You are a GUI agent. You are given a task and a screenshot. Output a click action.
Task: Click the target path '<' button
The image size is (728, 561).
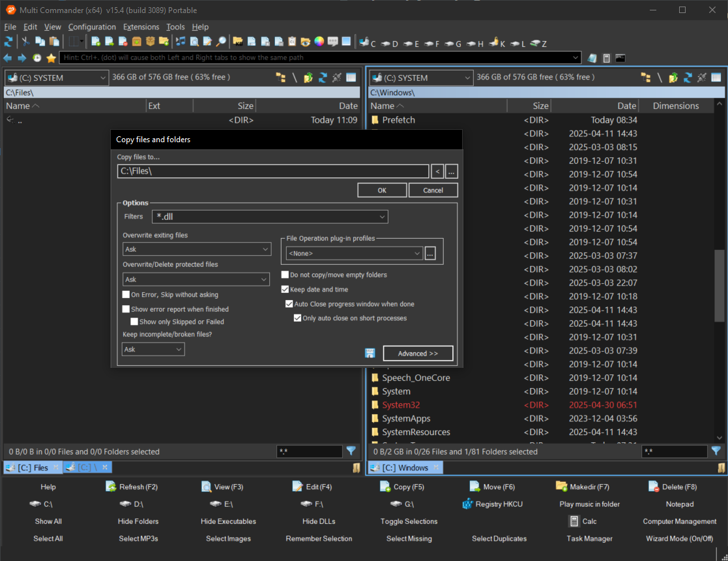pyautogui.click(x=437, y=172)
